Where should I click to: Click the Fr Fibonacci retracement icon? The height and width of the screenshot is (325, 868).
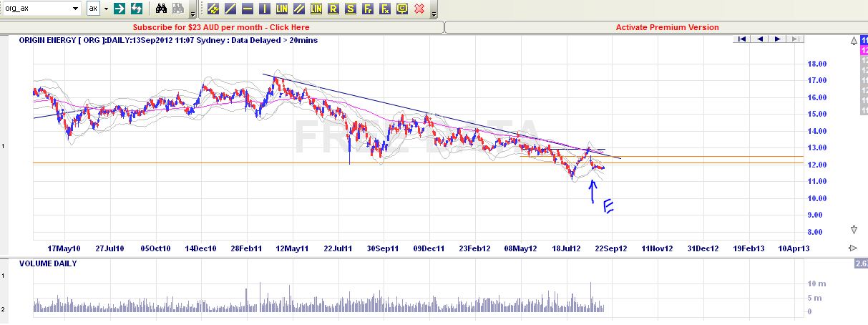click(367, 9)
